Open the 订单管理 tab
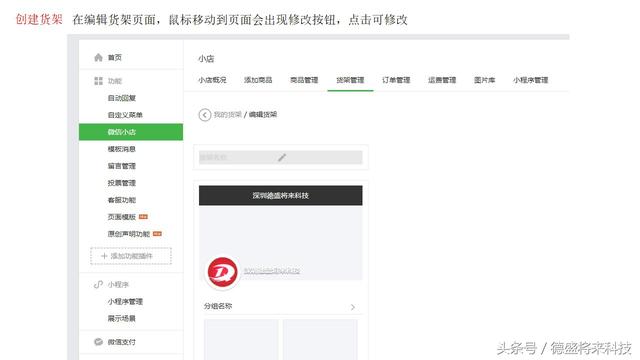The image size is (640, 360). point(396,80)
